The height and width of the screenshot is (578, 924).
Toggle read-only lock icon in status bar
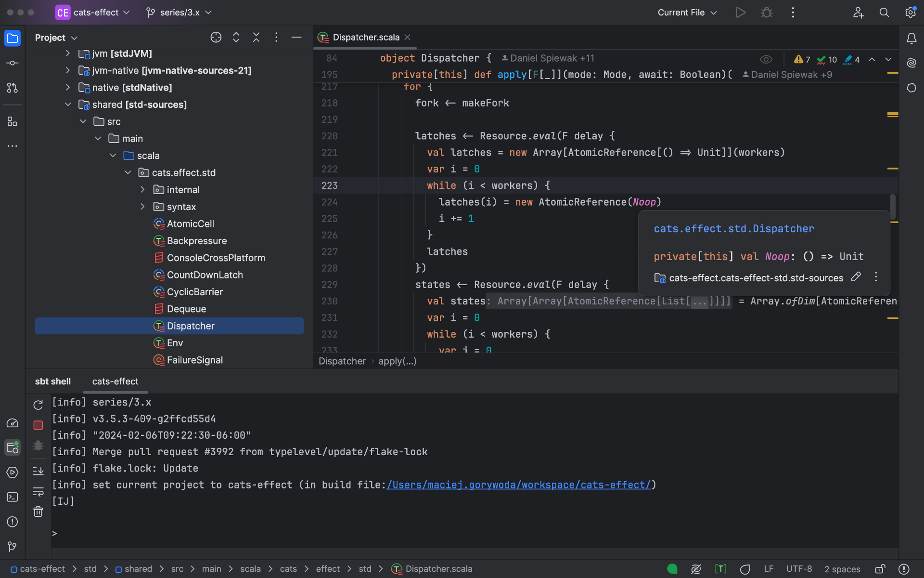coord(880,569)
